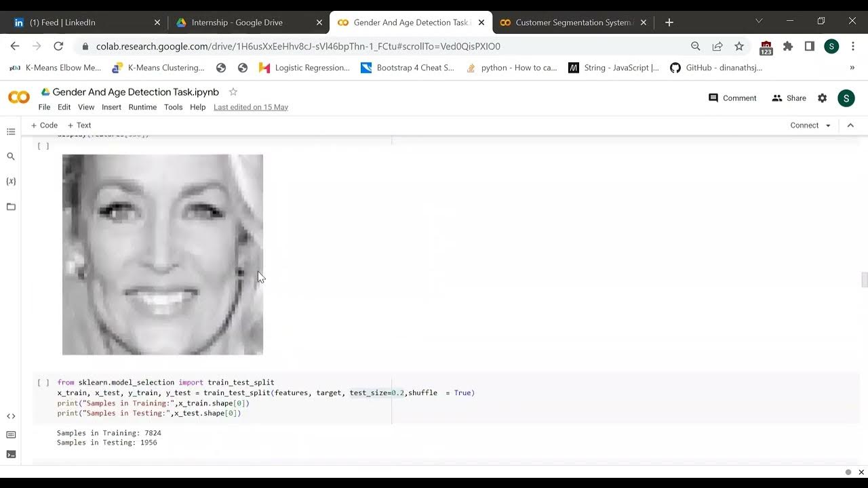
Task: Click the Colab logo
Action: [x=19, y=98]
